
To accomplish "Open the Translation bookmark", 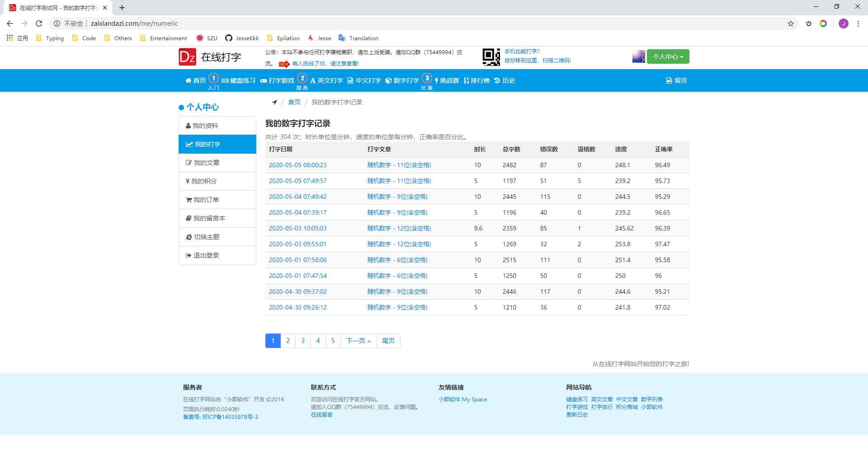I will [x=359, y=38].
